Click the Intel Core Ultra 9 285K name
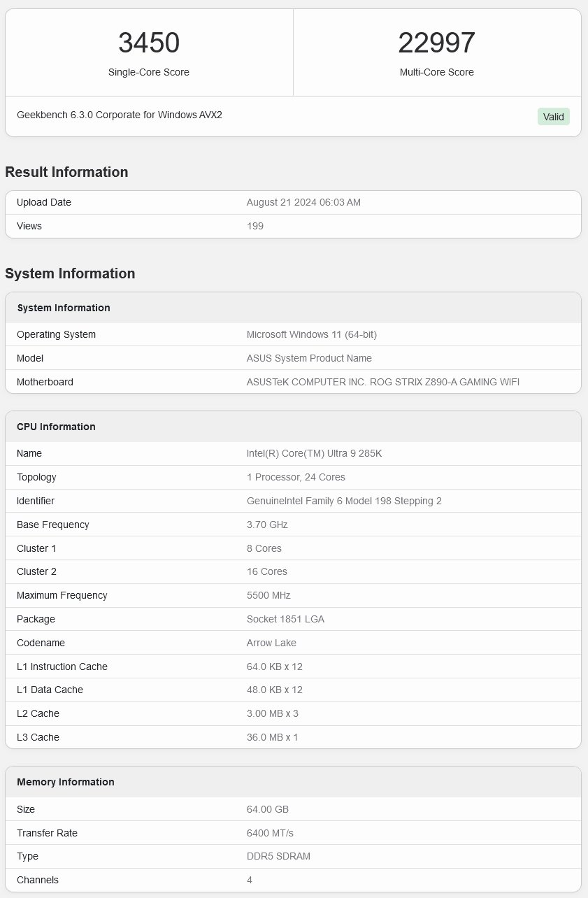Screen dimensions: 588x898 313,453
